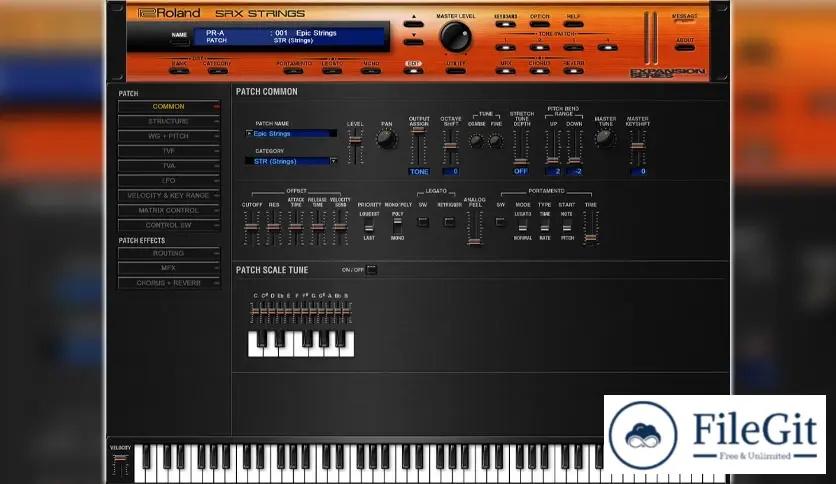Flip the PRIORITY Loudest/Last switch
The width and height of the screenshot is (836, 484).
pyautogui.click(x=369, y=225)
